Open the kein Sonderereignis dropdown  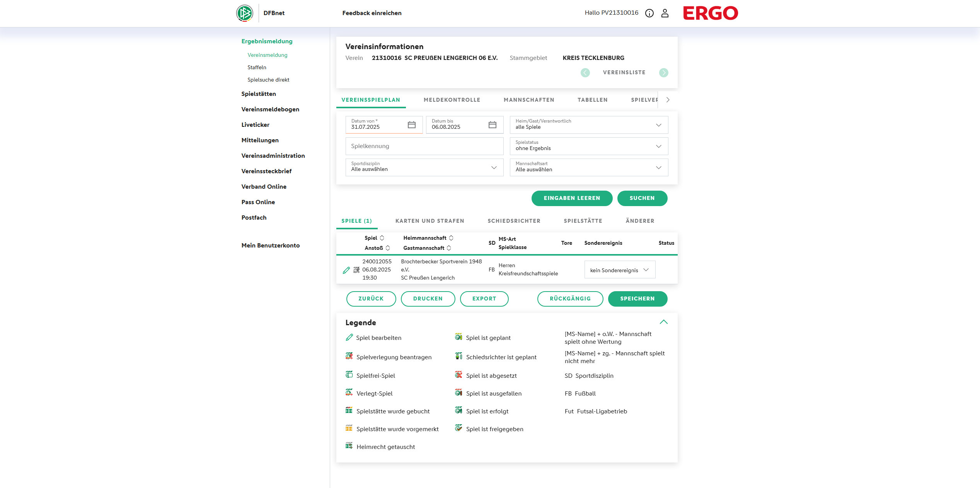tap(619, 270)
